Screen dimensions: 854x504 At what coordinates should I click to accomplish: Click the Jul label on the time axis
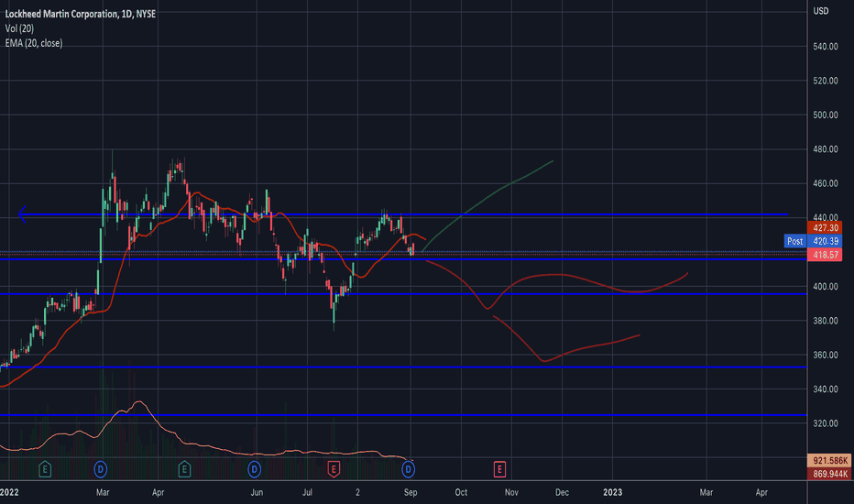[307, 492]
